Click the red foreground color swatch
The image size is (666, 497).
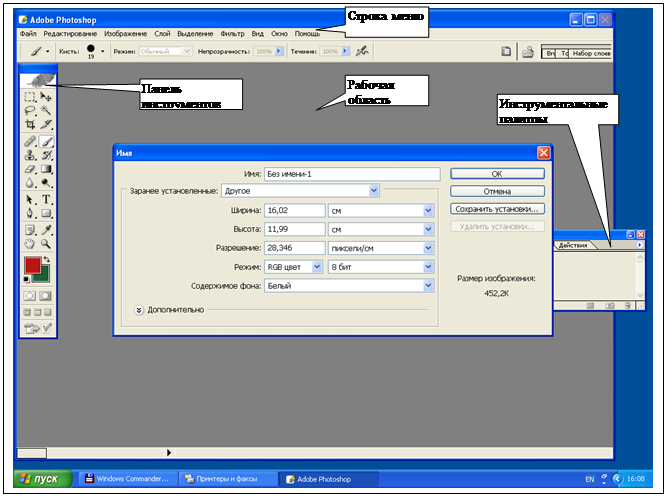32,265
